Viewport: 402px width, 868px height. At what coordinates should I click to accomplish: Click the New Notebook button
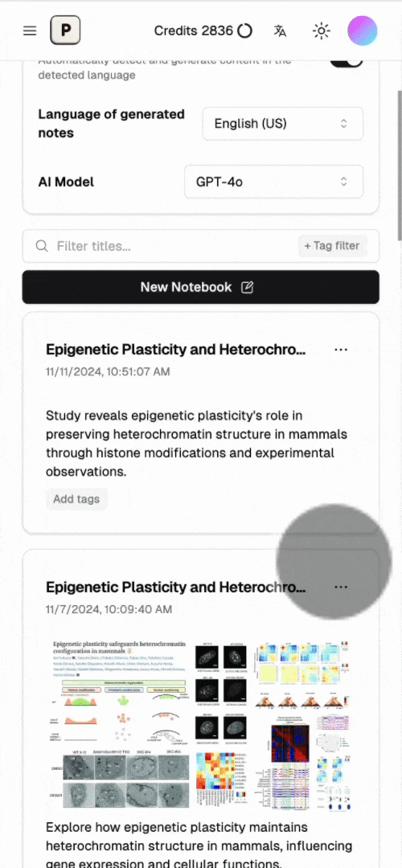[200, 287]
